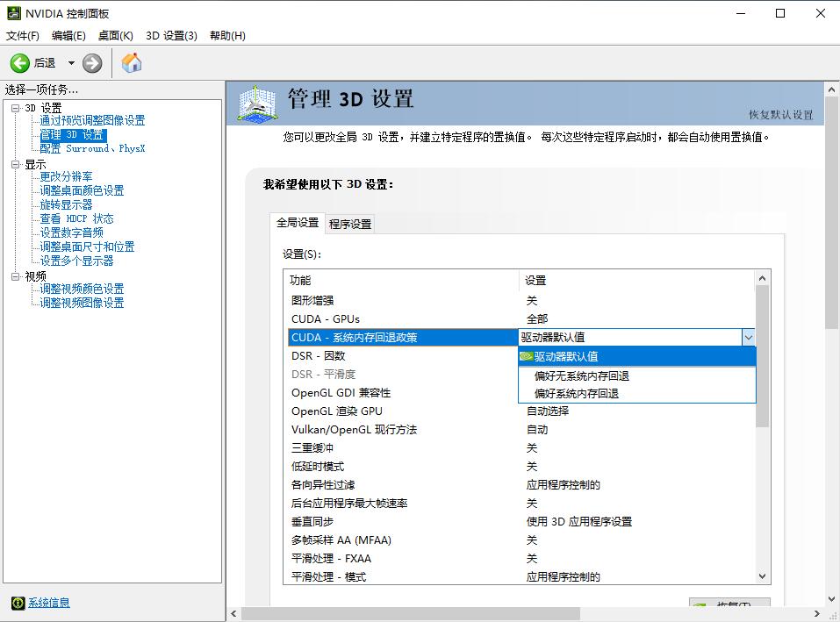Choose 偏好系统内存回退 option

click(637, 393)
